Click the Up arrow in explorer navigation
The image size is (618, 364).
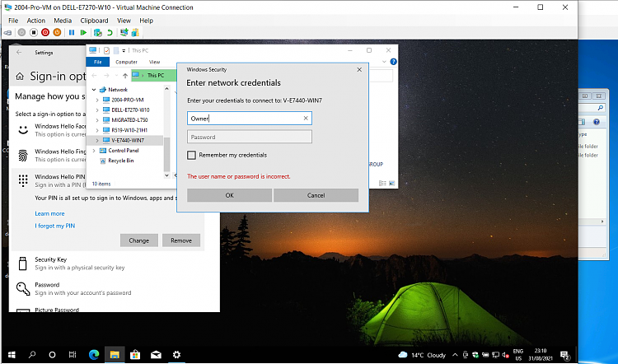click(x=125, y=76)
